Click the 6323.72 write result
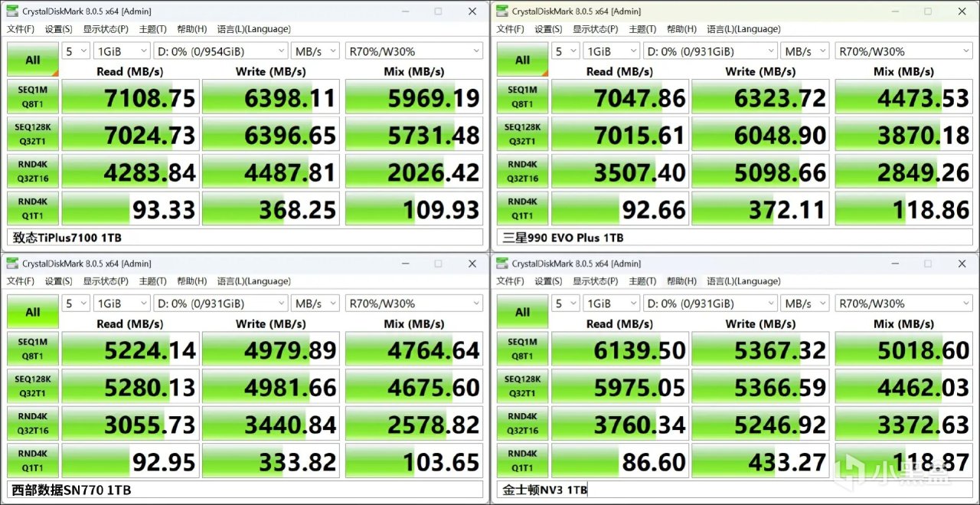Image resolution: width=980 pixels, height=505 pixels. [761, 97]
